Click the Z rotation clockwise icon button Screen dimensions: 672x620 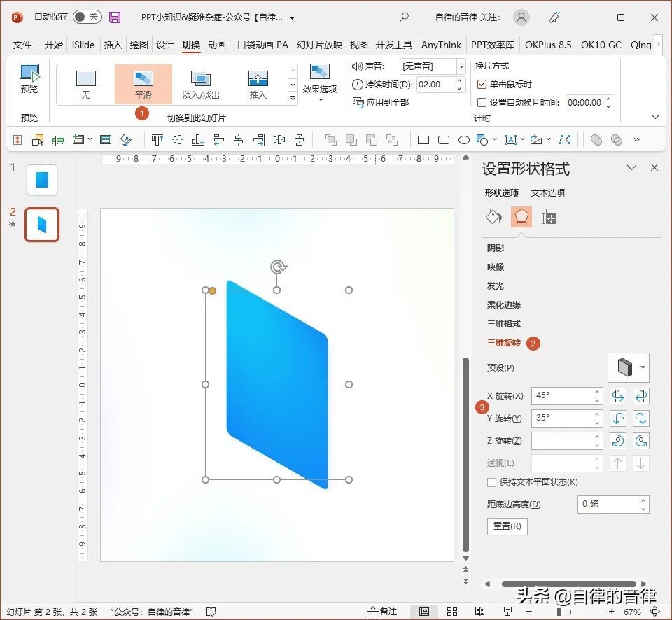[x=618, y=441]
